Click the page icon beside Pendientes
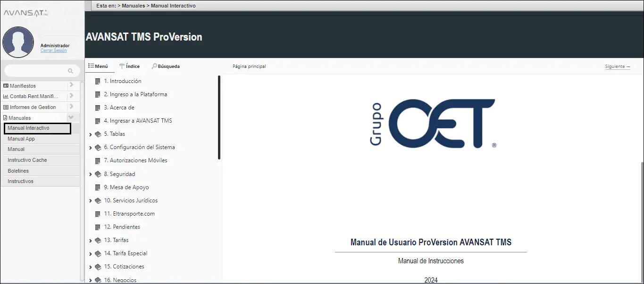This screenshot has width=644, height=284. click(98, 227)
